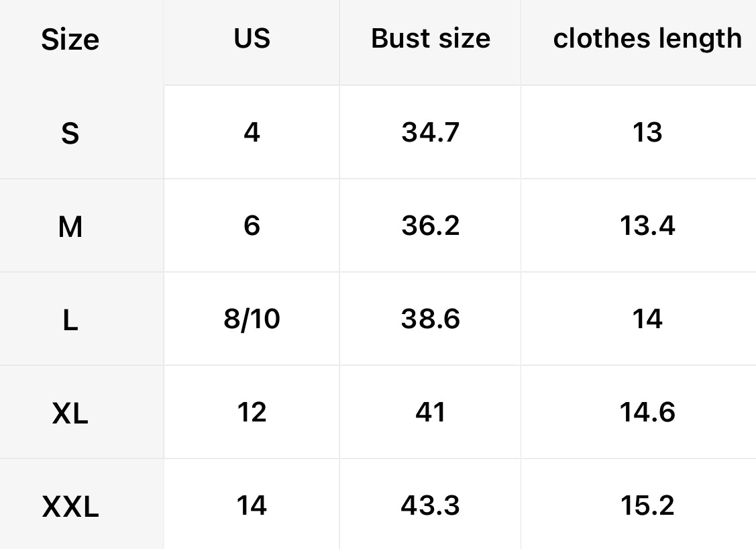The image size is (756, 549).
Task: Click the M size row label
Action: tap(70, 228)
